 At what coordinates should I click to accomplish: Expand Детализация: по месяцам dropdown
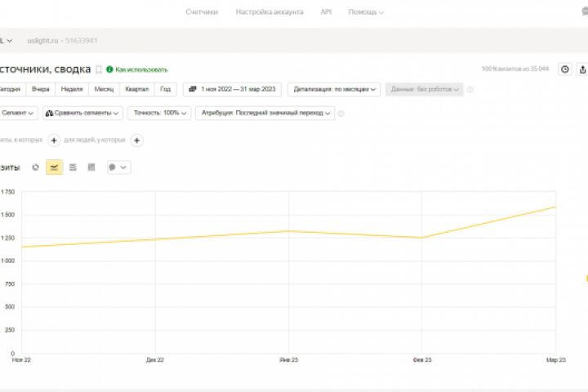(x=334, y=89)
